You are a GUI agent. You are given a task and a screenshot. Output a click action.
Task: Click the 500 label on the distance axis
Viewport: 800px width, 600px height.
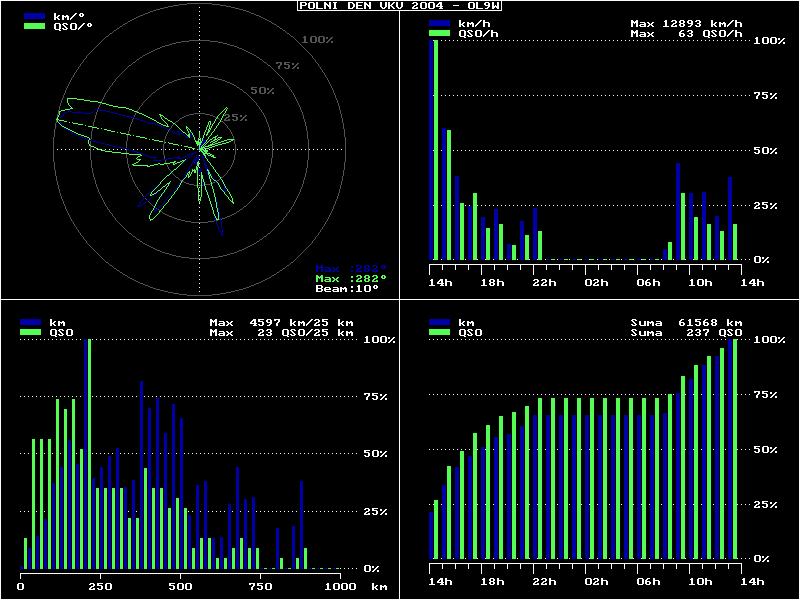pos(181,587)
